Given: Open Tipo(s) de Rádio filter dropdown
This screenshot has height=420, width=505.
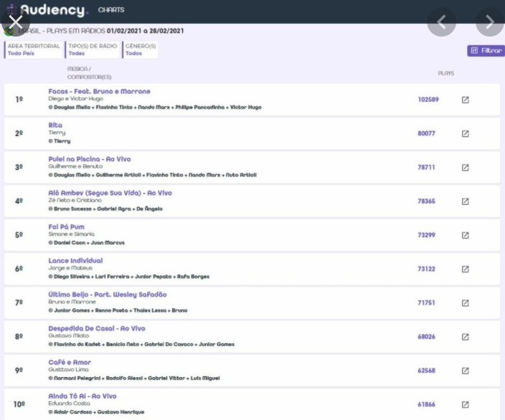Looking at the screenshot, I should [x=93, y=49].
